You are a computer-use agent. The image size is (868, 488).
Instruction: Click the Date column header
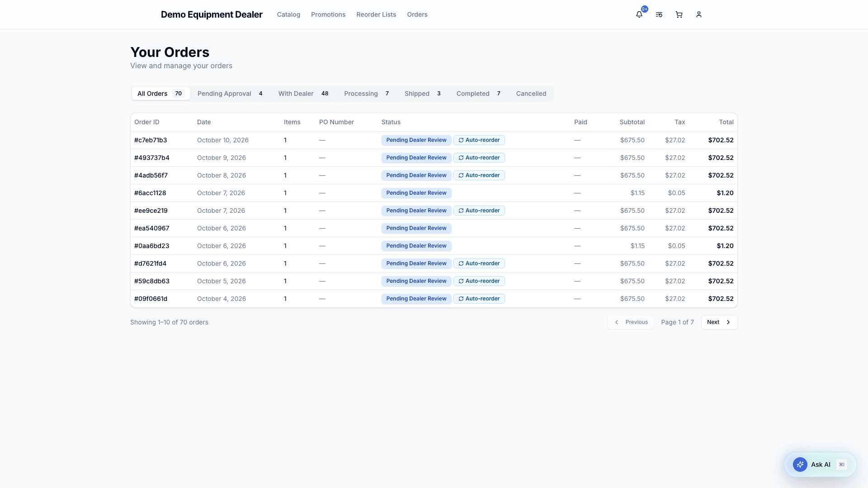pyautogui.click(x=204, y=122)
